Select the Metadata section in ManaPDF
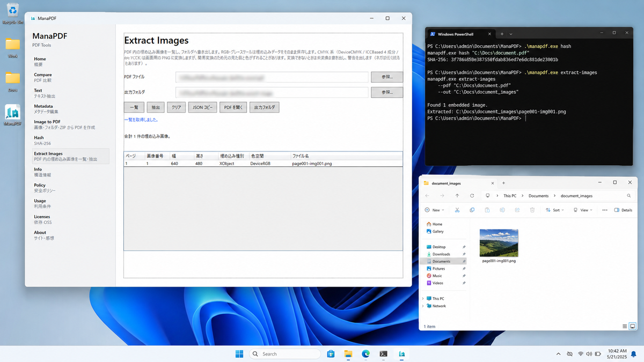Viewport: 644px width, 362px height. [70, 109]
